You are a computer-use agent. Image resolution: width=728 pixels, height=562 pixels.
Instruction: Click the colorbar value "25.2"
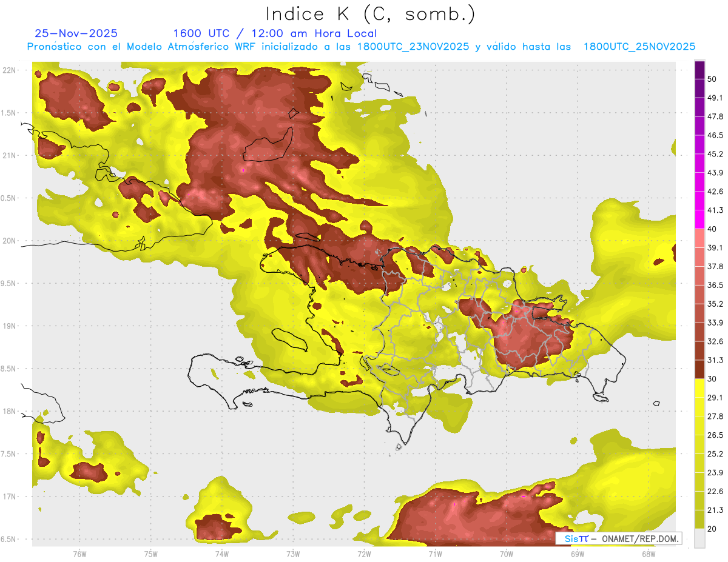point(715,453)
